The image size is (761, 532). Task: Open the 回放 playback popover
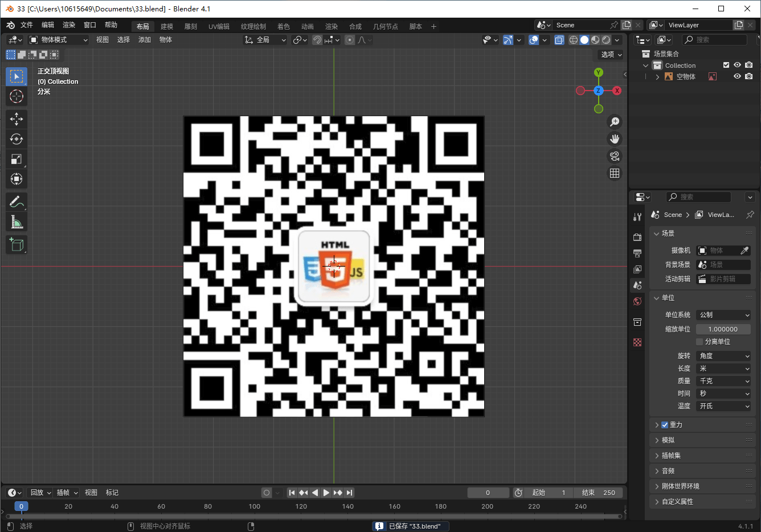pyautogui.click(x=40, y=493)
